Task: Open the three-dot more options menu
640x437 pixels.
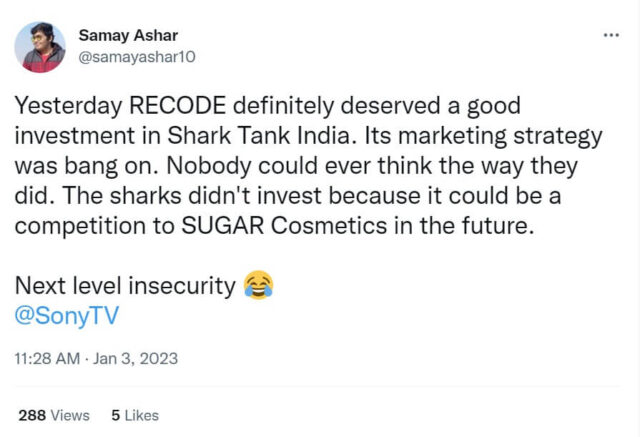Action: (x=611, y=35)
